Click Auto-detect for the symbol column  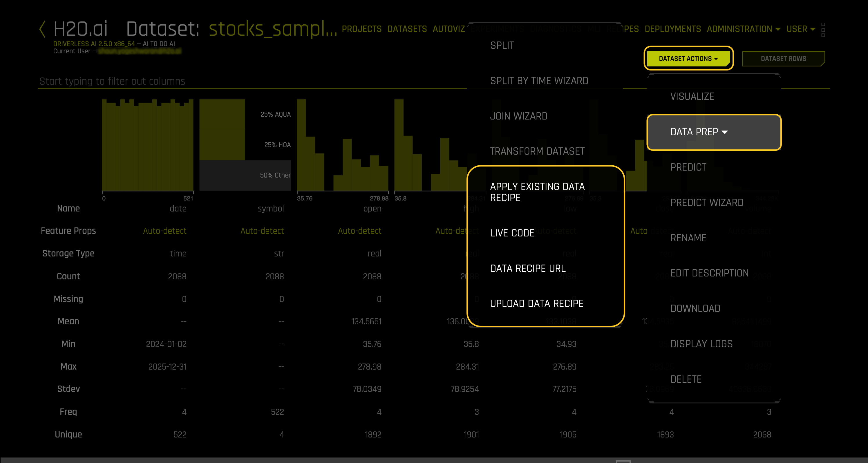pyautogui.click(x=262, y=231)
